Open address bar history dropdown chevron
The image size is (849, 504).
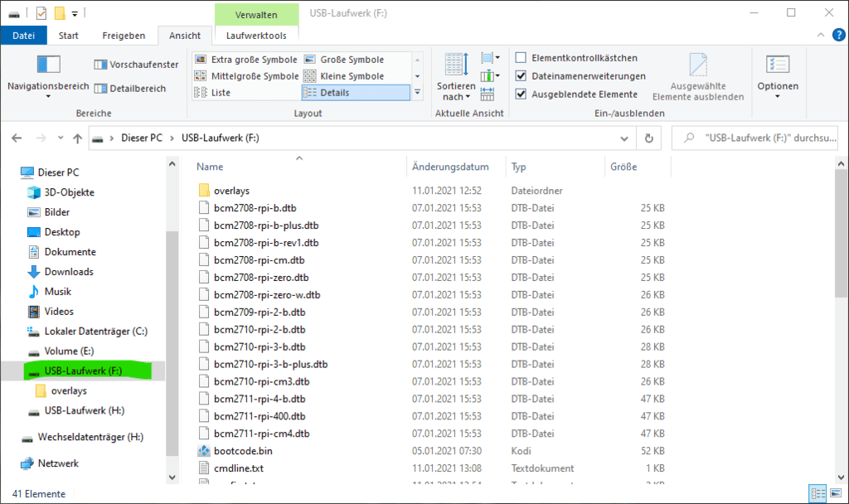pyautogui.click(x=626, y=138)
